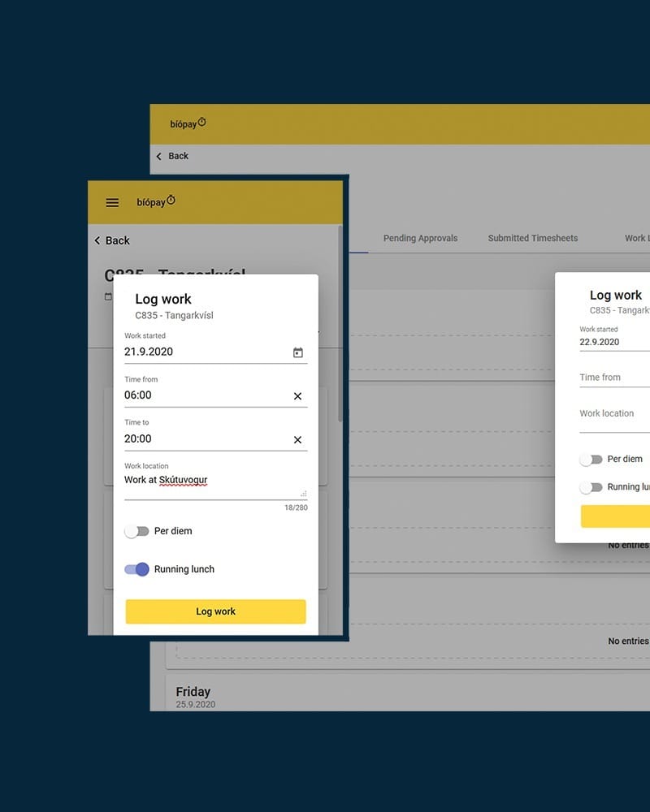Open calendar picker for Work started

tap(298, 352)
